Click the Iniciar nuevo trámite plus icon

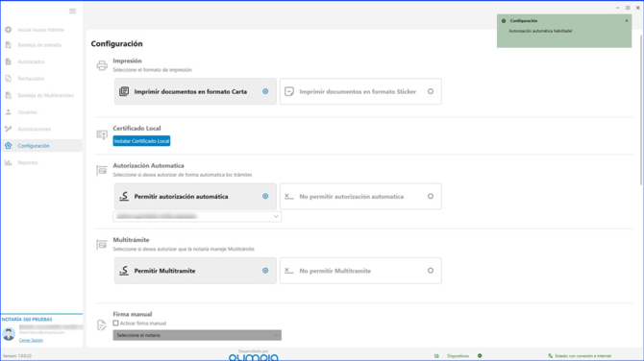9,30
